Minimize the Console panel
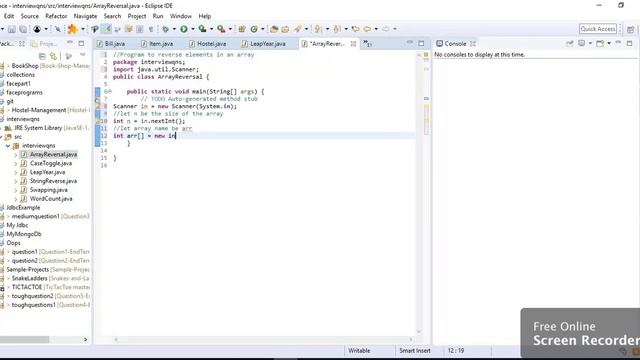640x360 pixels. [618, 43]
